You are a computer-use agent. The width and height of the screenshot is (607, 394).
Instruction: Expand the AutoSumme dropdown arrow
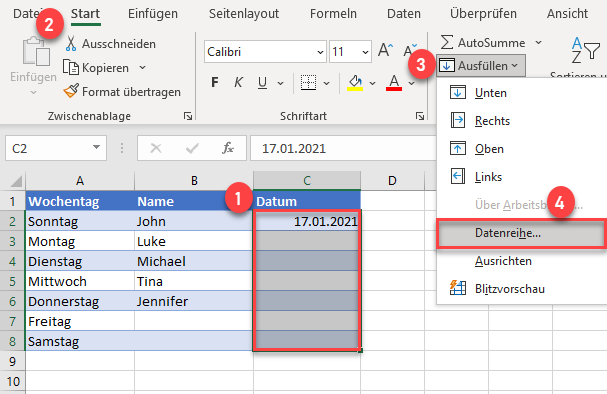[538, 42]
